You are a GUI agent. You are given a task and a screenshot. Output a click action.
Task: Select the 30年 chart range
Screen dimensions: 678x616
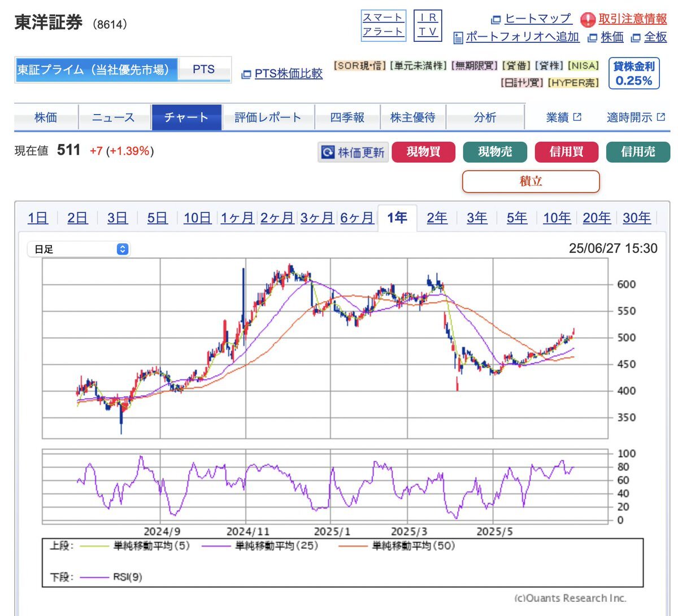(x=637, y=218)
